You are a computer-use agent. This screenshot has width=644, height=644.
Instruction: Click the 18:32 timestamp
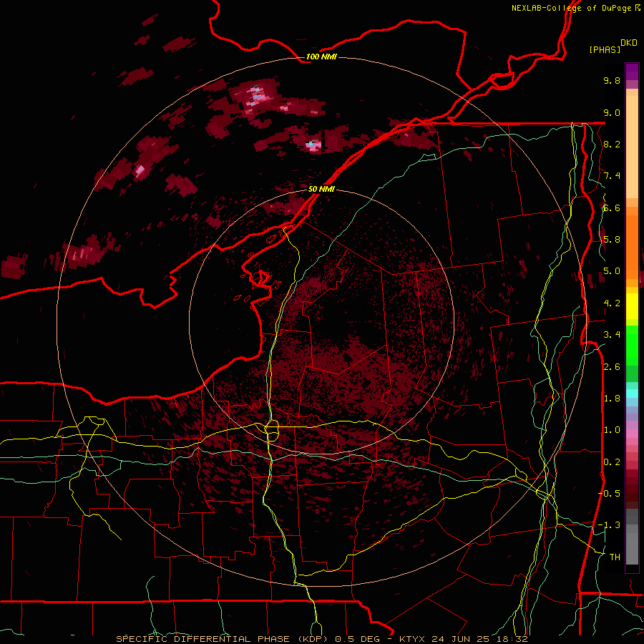[512, 639]
